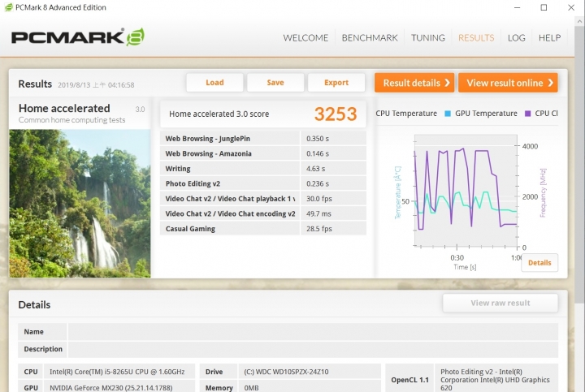Toggle the CPU Clock purple legend swatch
The image size is (585, 392).
[x=527, y=114]
